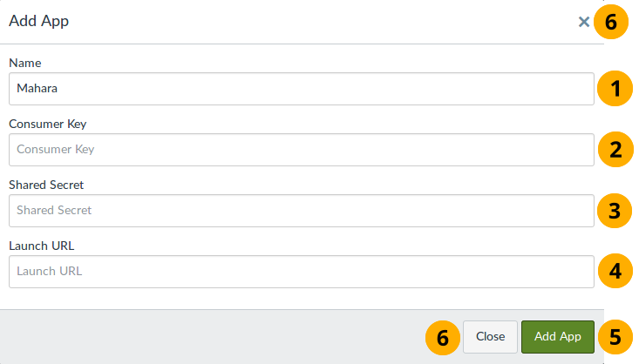Click the orange number 4 callout badge
The width and height of the screenshot is (639, 364).
tap(615, 271)
